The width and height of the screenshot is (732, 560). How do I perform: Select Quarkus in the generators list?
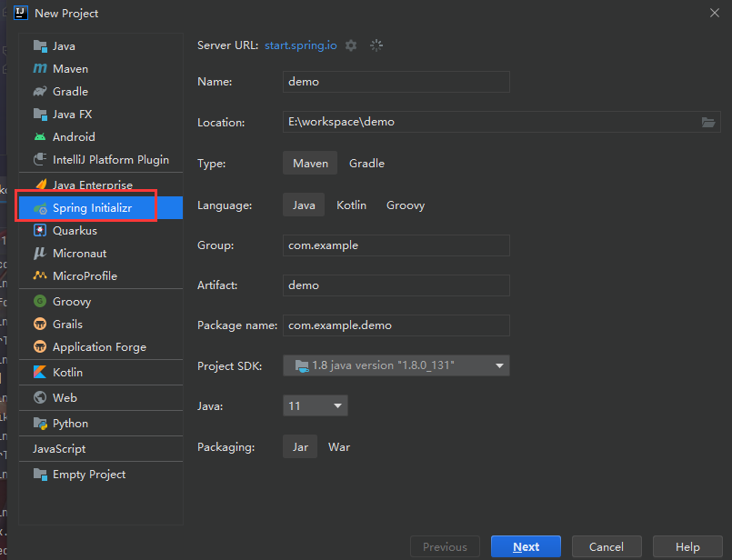[x=101, y=231]
